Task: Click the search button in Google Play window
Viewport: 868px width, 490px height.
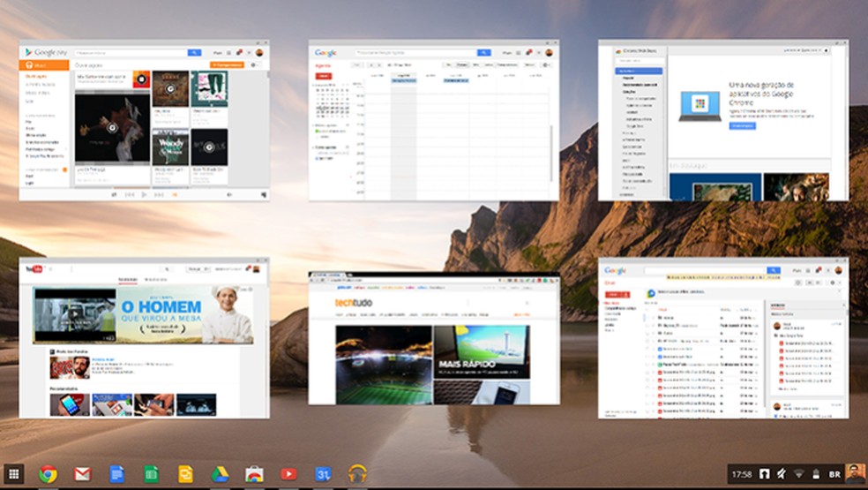Action: click(194, 53)
